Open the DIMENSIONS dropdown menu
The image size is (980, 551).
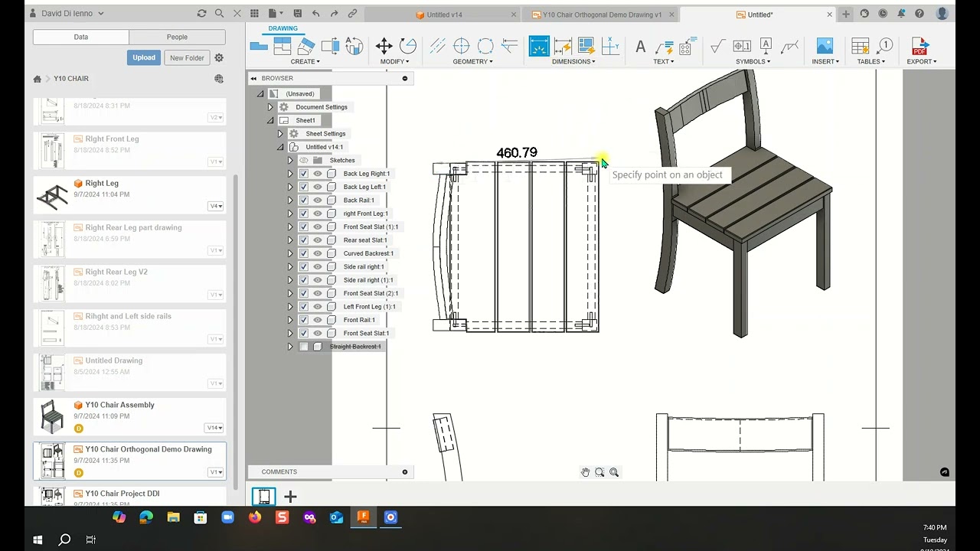(573, 61)
